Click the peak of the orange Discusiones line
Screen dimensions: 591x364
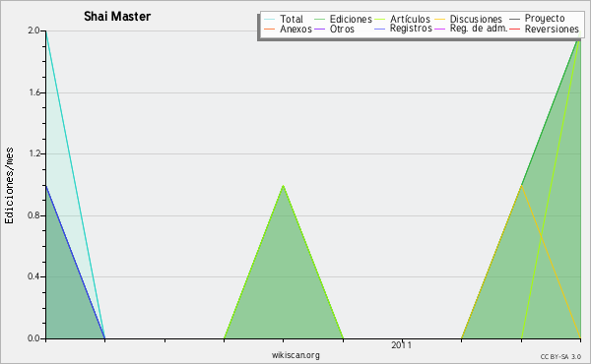521,186
